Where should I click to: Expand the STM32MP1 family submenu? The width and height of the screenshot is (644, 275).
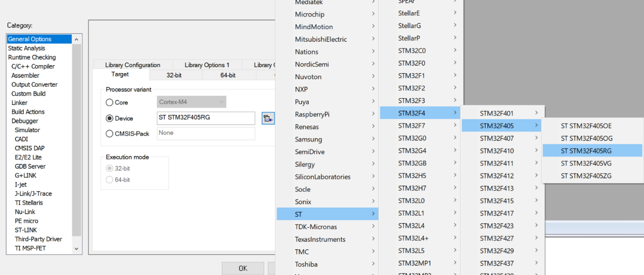(420, 263)
